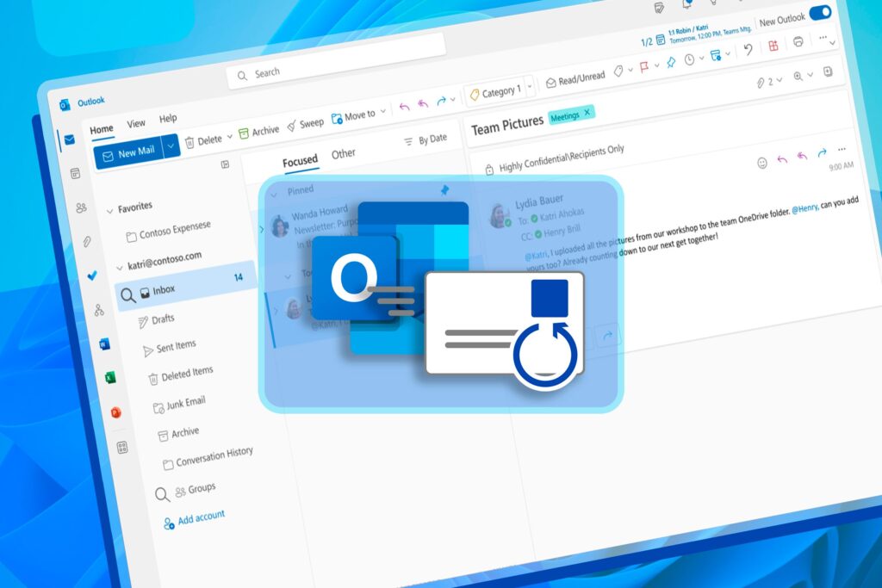Snooze the message with the clock icon
Image resolution: width=882 pixels, height=588 pixels.
[689, 59]
